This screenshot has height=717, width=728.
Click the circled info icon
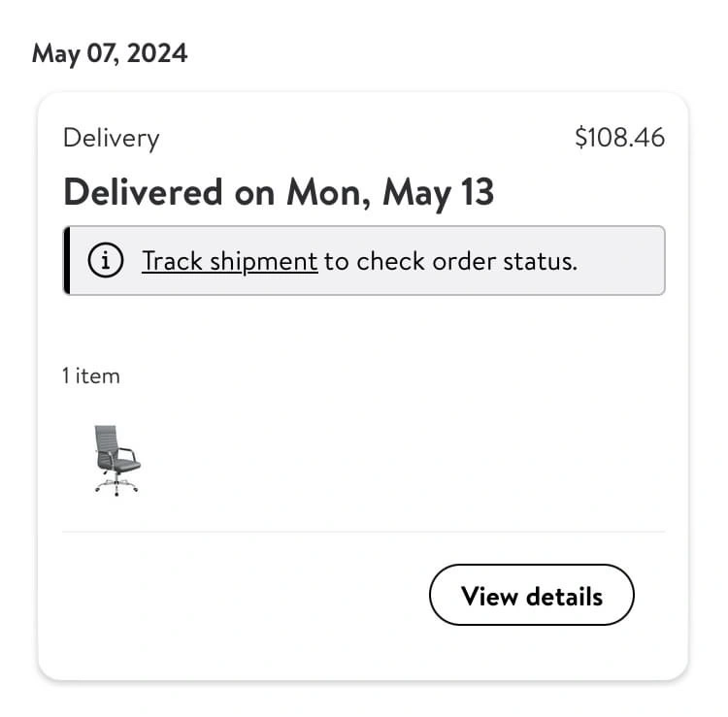point(106,260)
